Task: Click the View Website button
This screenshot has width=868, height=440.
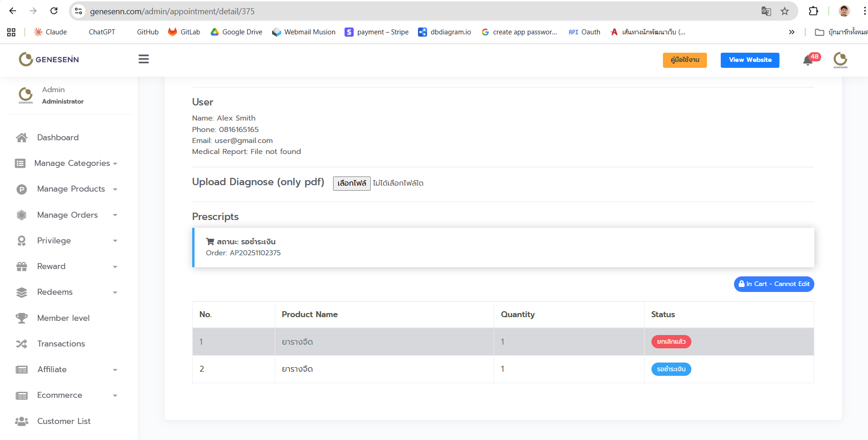Action: 750,60
